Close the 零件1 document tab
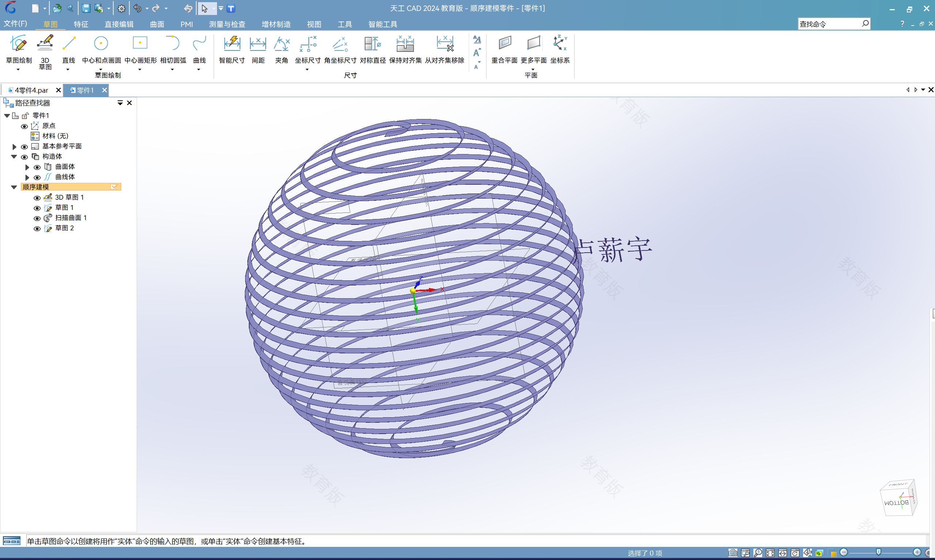Image resolution: width=935 pixels, height=560 pixels. (x=104, y=90)
